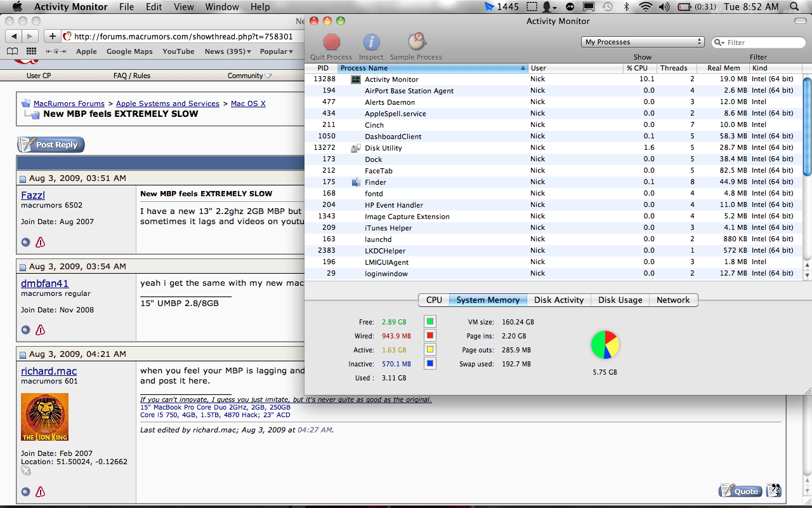Open Apple Systems and Services link
The image size is (812, 508).
pos(167,104)
